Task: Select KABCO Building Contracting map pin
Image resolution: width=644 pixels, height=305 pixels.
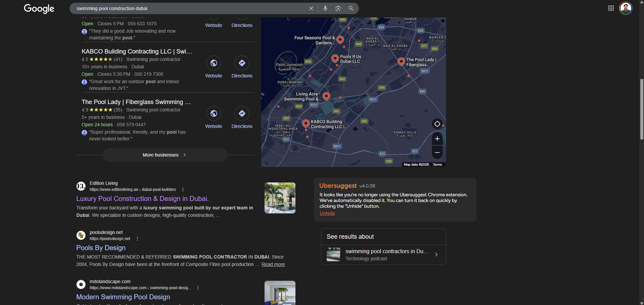Action: 306,124
